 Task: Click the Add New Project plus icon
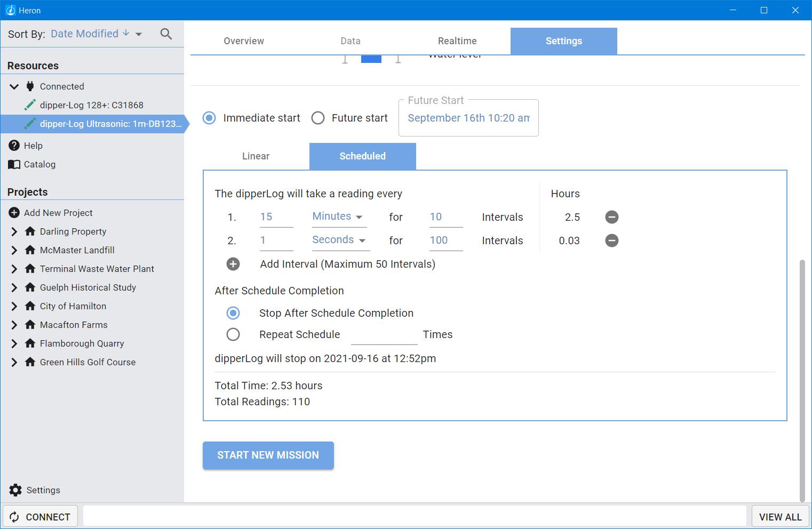tap(14, 213)
